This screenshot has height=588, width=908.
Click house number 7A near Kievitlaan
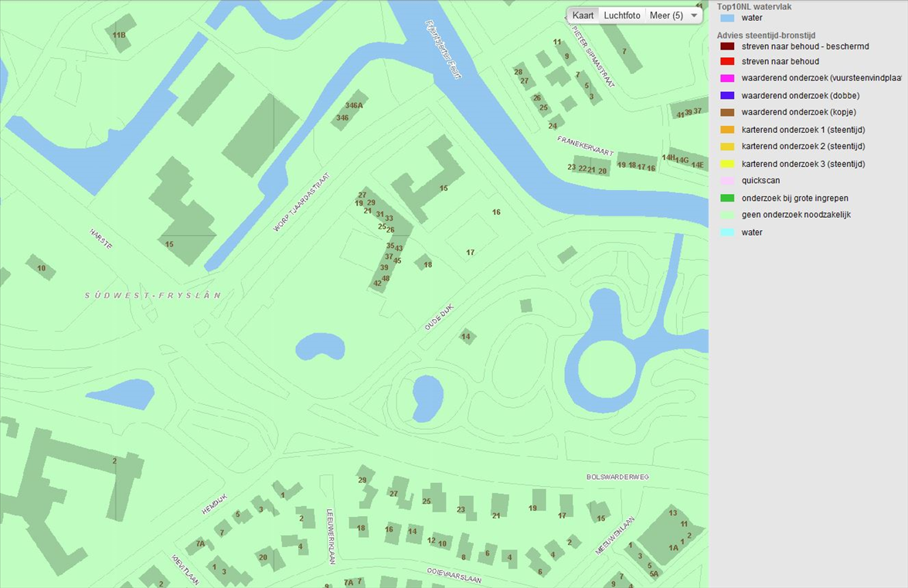(200, 543)
